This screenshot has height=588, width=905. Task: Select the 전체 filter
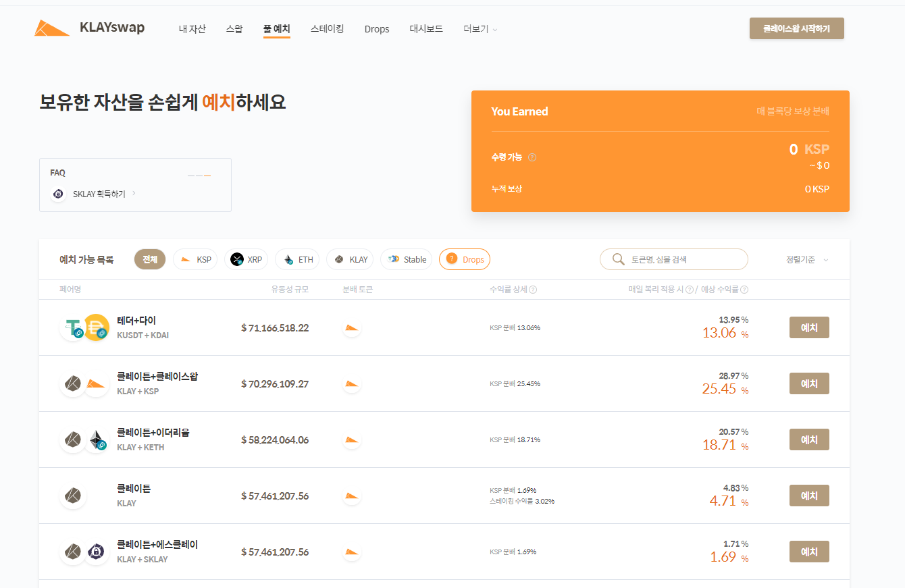150,259
